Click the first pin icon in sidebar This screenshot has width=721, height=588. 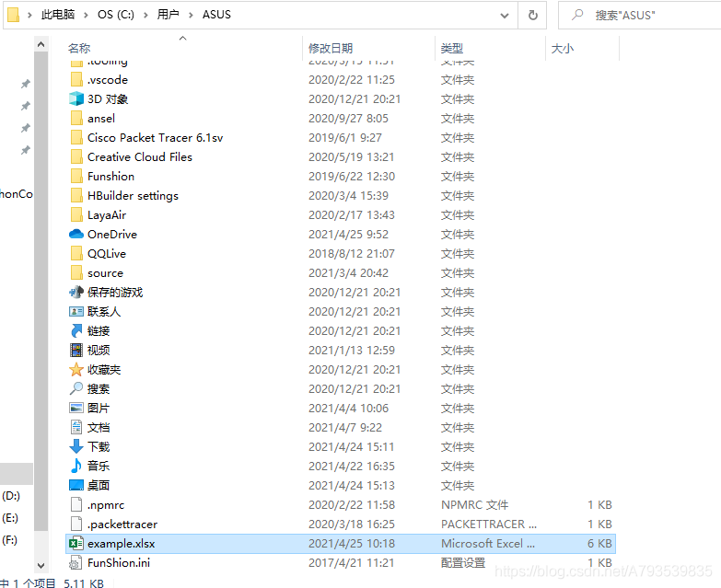pyautogui.click(x=26, y=84)
